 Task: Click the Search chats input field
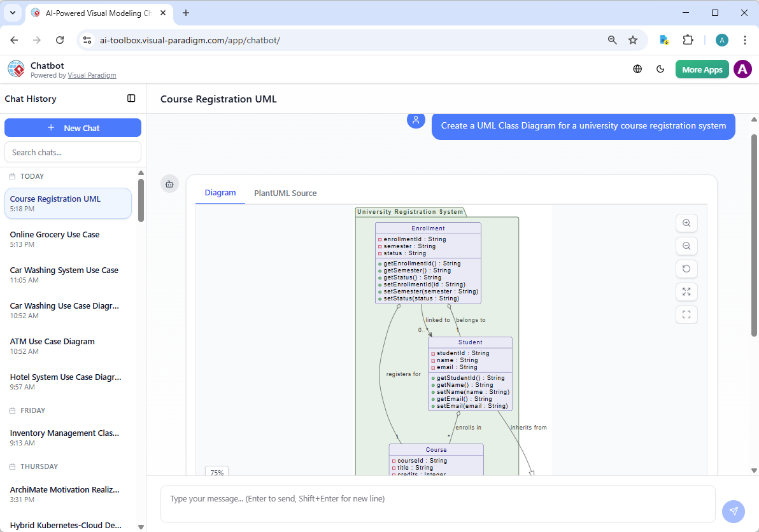pyautogui.click(x=73, y=151)
